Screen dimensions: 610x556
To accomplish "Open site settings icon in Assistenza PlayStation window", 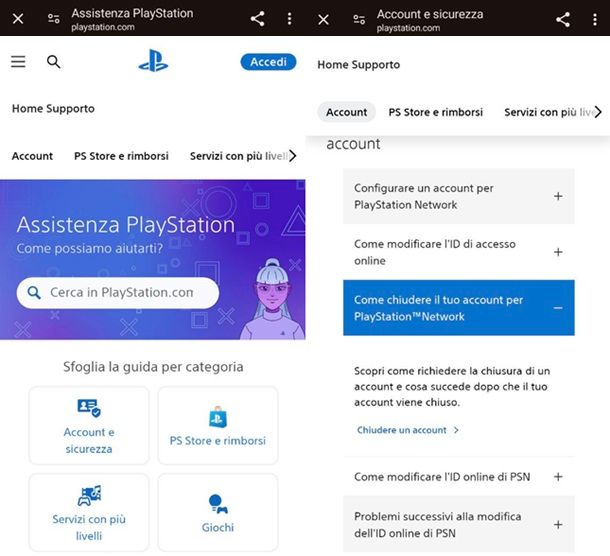I will tap(54, 18).
